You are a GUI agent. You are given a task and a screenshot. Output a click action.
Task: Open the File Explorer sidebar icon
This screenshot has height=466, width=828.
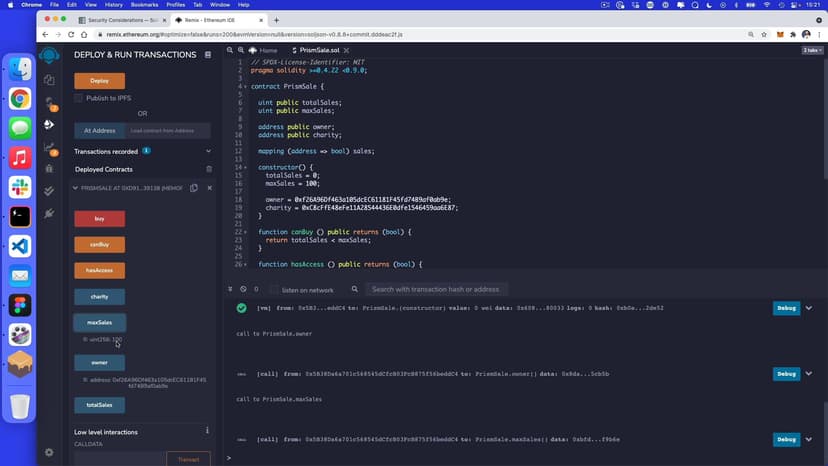pos(49,80)
